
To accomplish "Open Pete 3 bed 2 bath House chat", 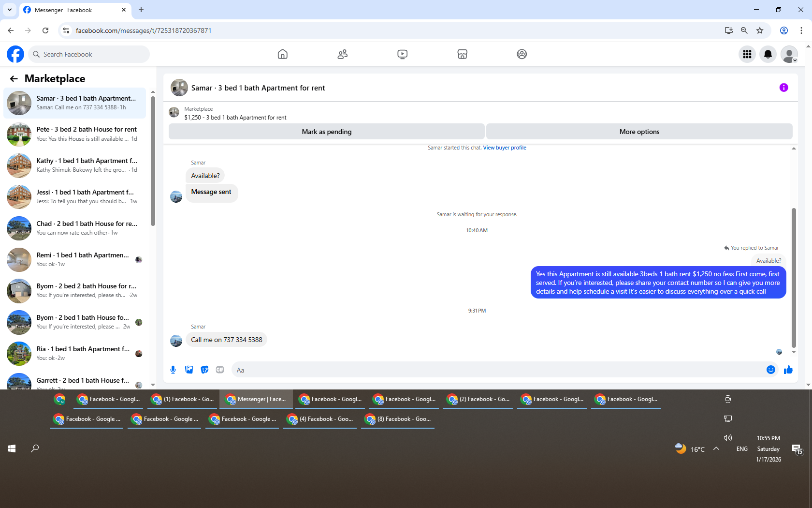I will click(x=74, y=134).
